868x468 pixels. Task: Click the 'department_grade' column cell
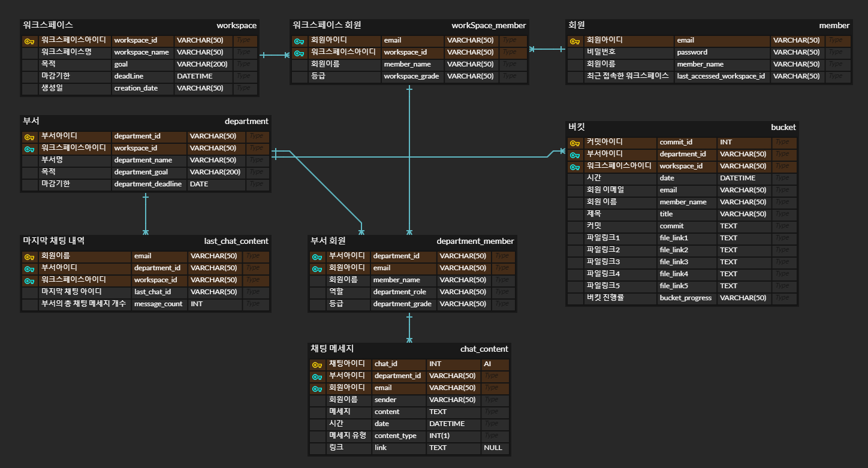coord(404,304)
